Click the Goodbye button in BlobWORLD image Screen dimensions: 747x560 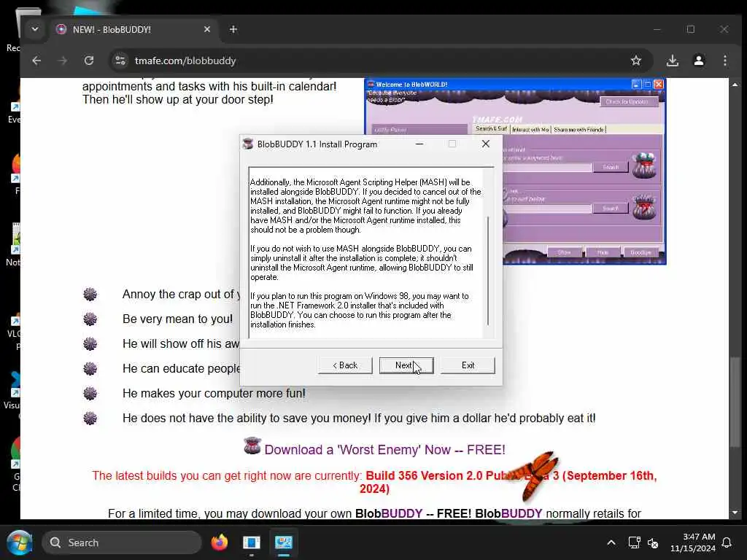640,252
